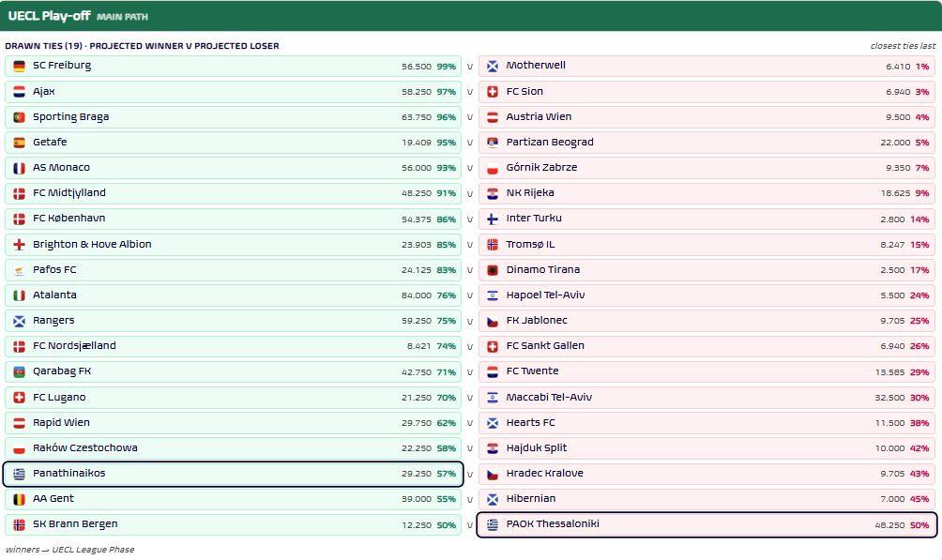
Task: Click the Spanish flag beside Getafe
Action: pos(19,143)
